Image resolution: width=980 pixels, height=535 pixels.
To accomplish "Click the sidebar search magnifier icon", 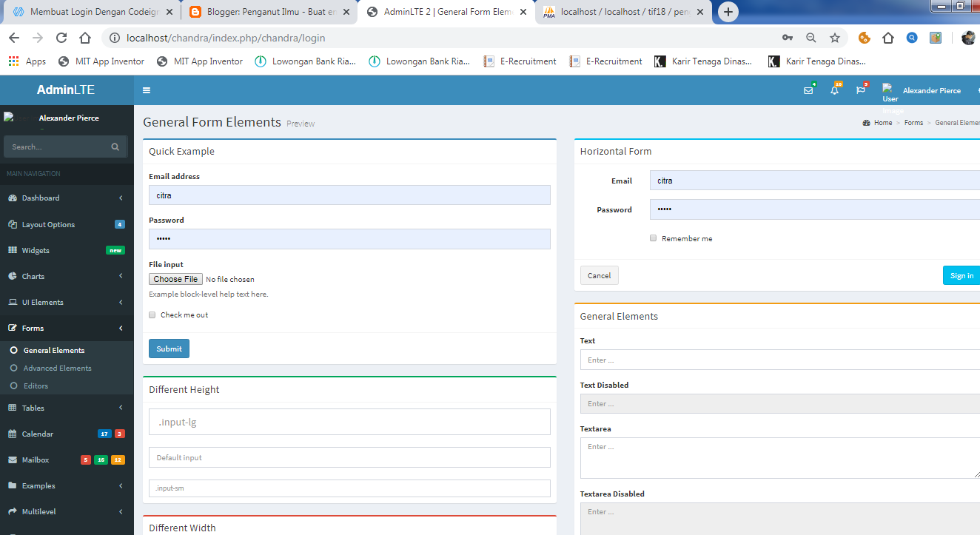I will (x=115, y=147).
